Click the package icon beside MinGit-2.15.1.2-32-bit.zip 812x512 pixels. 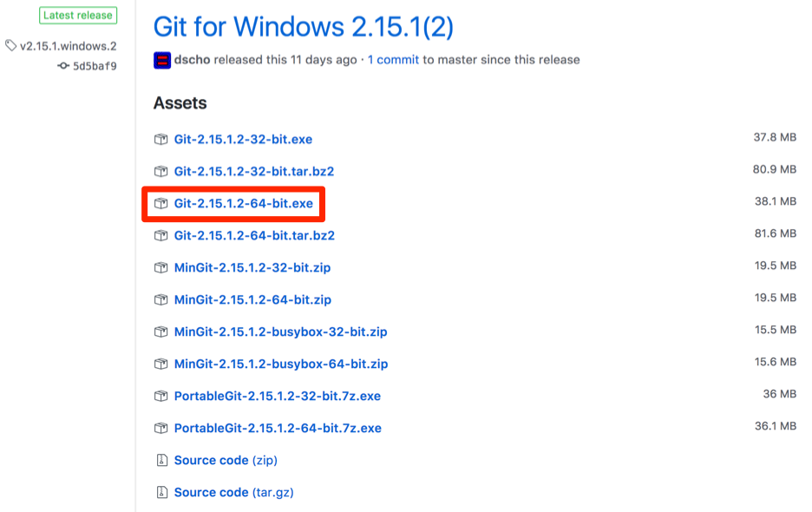(161, 268)
